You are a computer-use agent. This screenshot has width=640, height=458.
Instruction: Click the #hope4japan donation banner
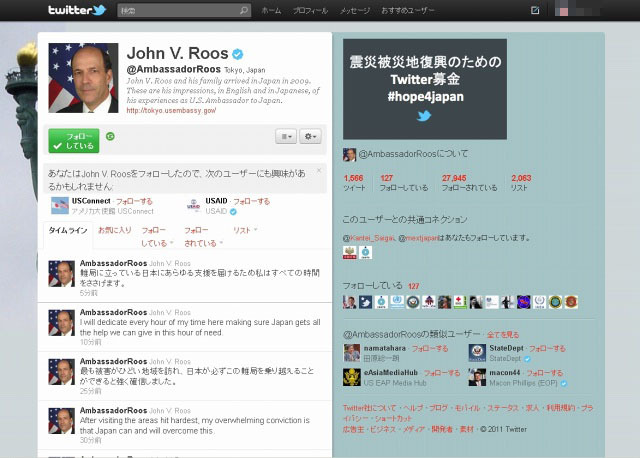tap(425, 89)
